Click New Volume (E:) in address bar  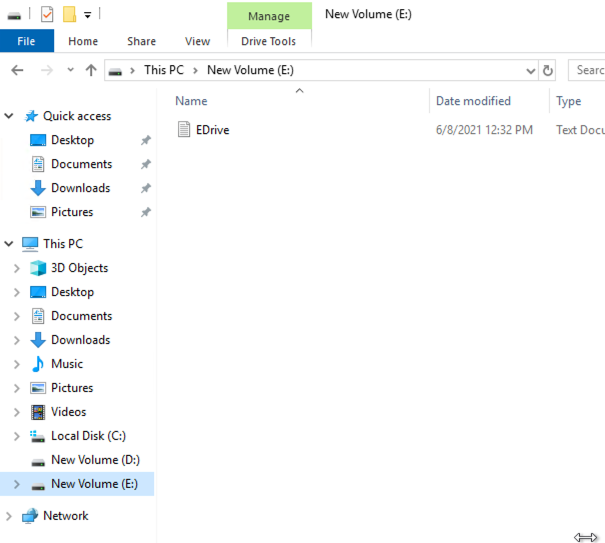click(250, 70)
